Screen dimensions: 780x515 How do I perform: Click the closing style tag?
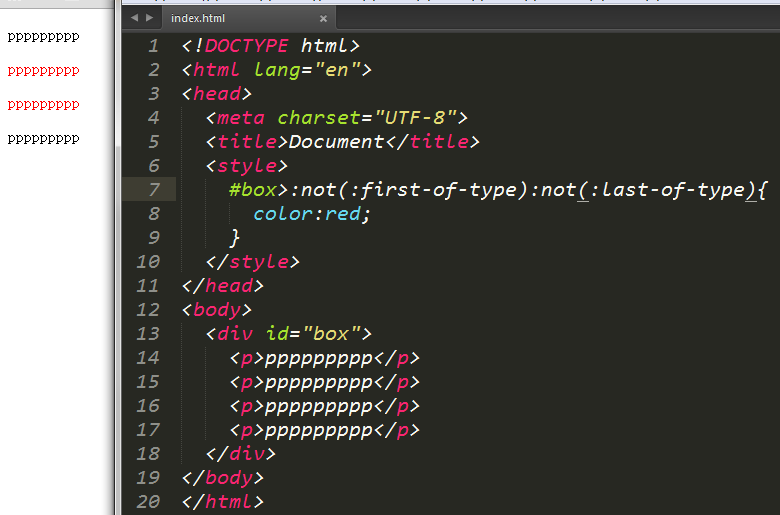pos(253,262)
